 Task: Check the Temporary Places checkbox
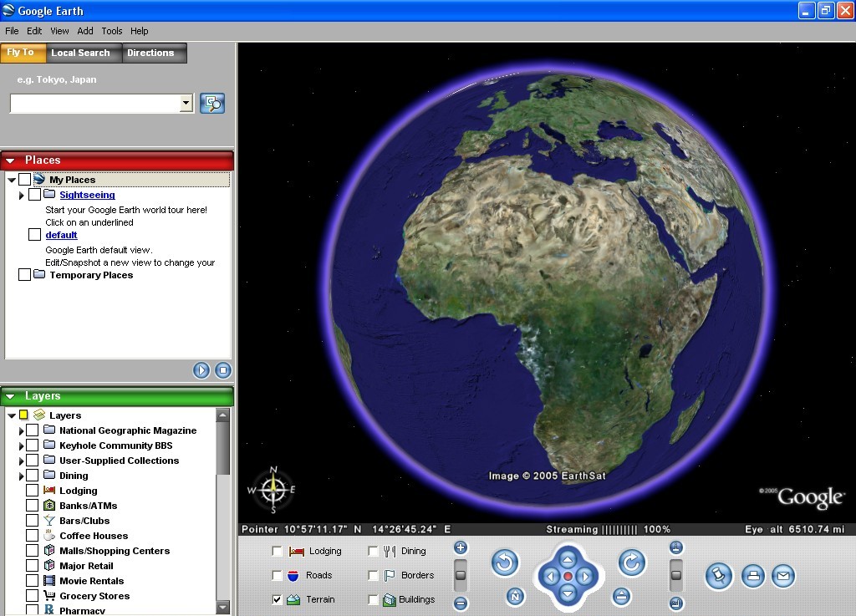tap(24, 274)
